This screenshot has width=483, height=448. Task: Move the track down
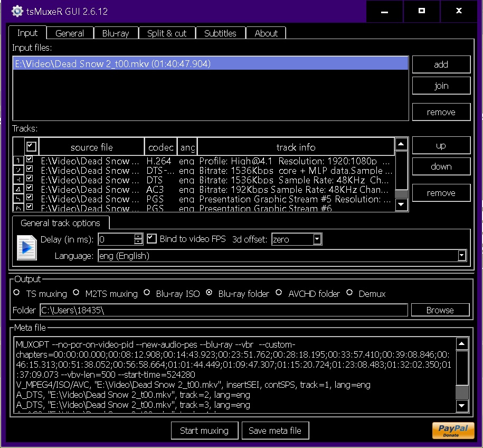click(441, 166)
